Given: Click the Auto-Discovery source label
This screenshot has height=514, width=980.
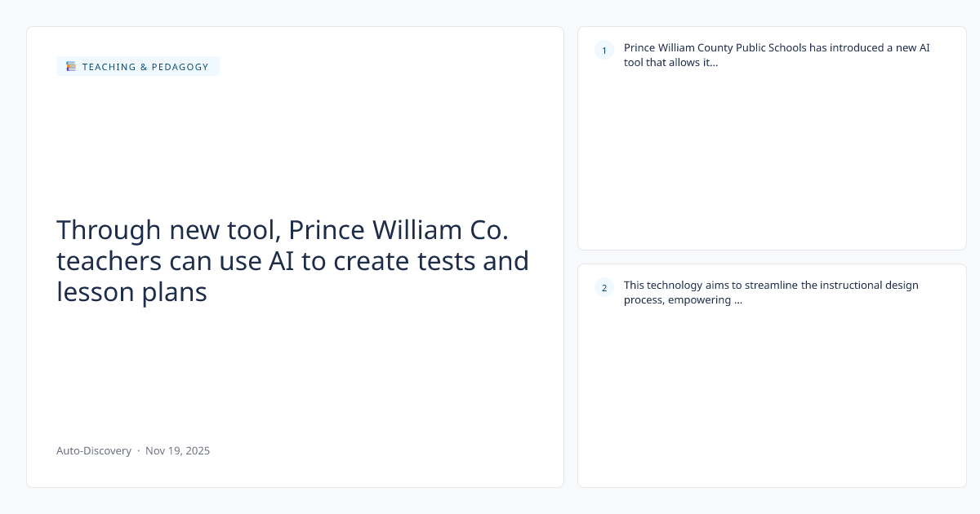Looking at the screenshot, I should coord(94,450).
